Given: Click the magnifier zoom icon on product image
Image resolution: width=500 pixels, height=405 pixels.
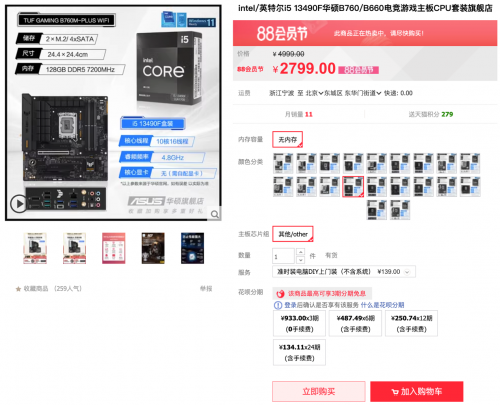Looking at the screenshot, I should pyautogui.click(x=215, y=214).
